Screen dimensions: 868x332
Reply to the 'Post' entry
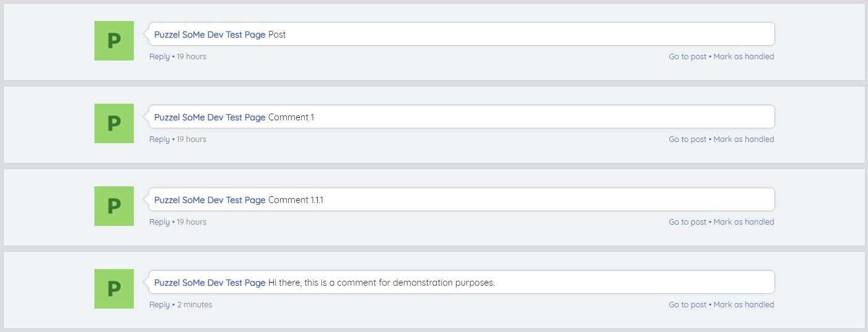click(x=159, y=57)
